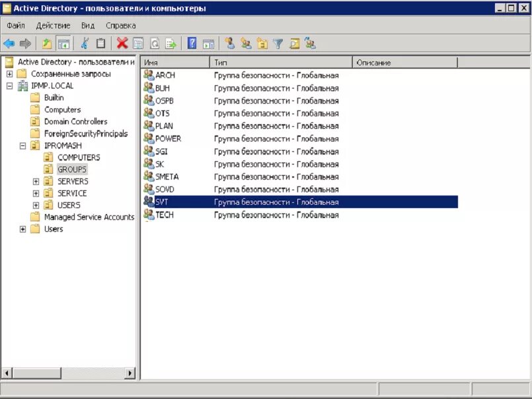Click the add-to-group toolbar icon
The width and height of the screenshot is (532, 399).
click(x=310, y=44)
